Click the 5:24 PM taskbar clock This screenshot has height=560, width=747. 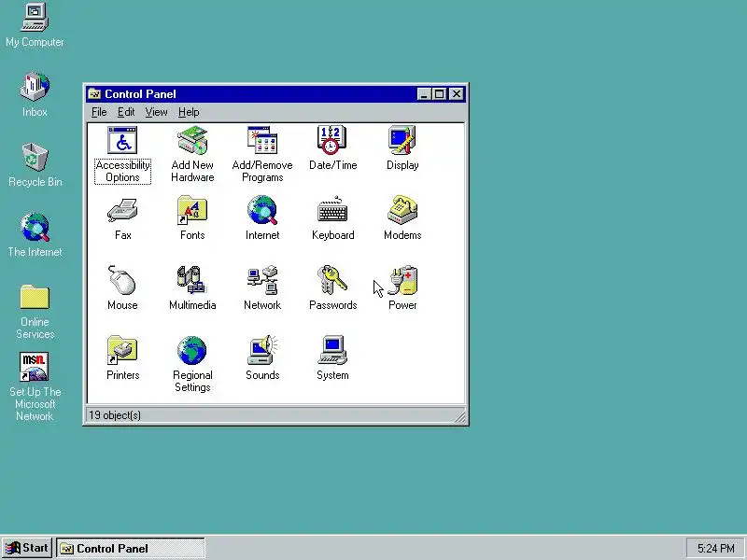coord(715,549)
